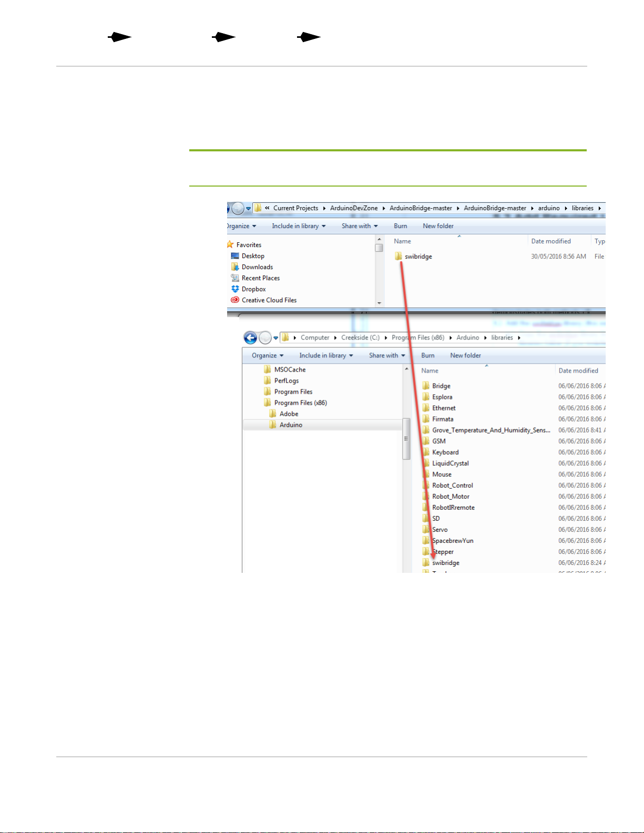Viewport: 644px width, 833px height.
Task: Click the GSM folder icon
Action: pyautogui.click(x=426, y=441)
